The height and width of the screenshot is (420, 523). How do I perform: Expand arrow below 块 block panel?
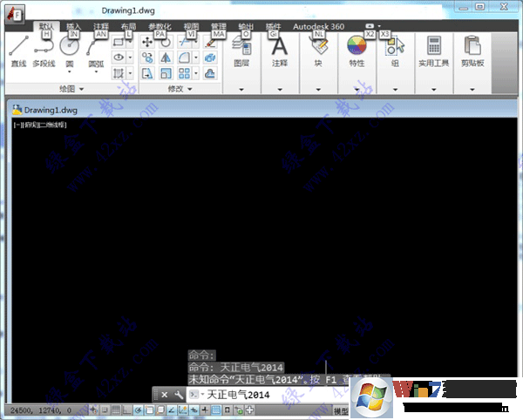[318, 90]
